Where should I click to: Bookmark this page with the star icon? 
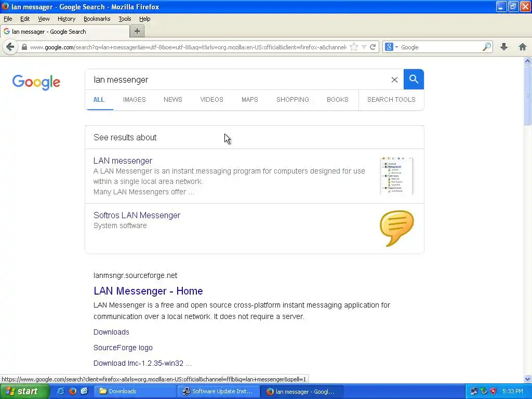354,47
